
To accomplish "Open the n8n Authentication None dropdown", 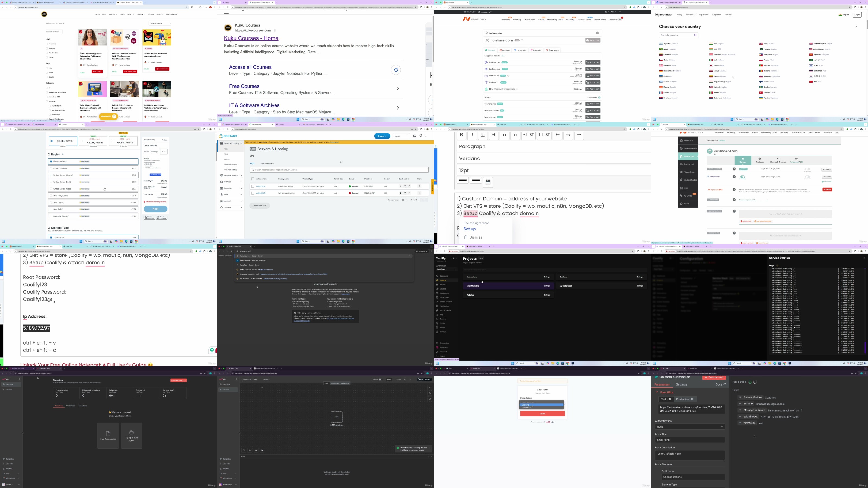I will pos(690,427).
